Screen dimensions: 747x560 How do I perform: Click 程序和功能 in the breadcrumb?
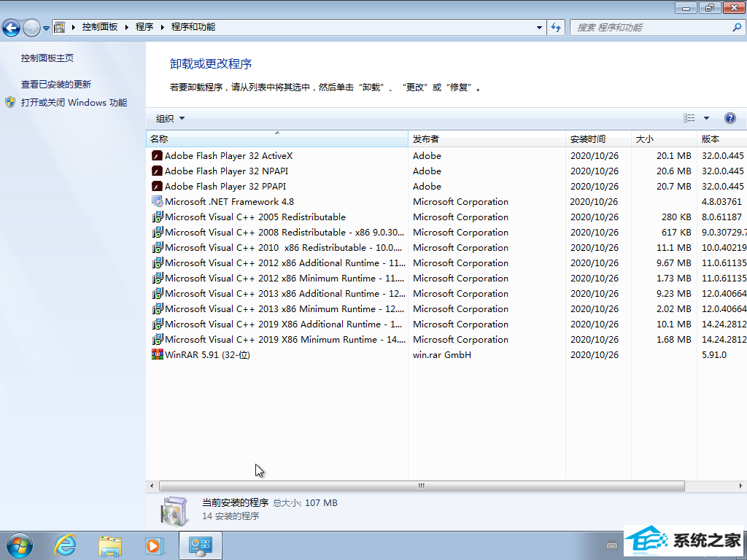[x=193, y=27]
